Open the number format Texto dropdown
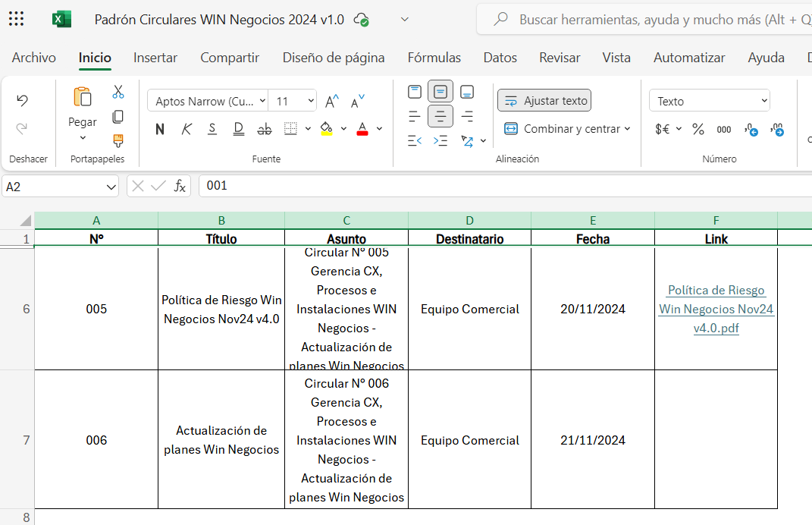This screenshot has height=525, width=812. [x=710, y=101]
